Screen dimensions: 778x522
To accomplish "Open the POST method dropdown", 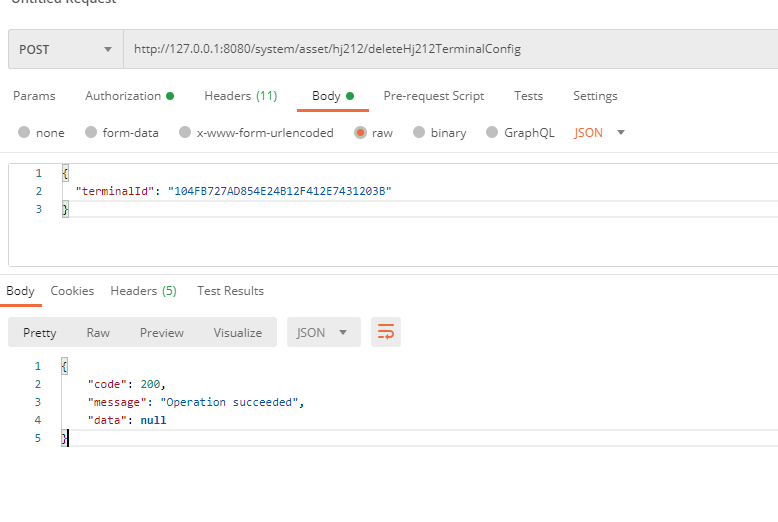I will pos(65,49).
